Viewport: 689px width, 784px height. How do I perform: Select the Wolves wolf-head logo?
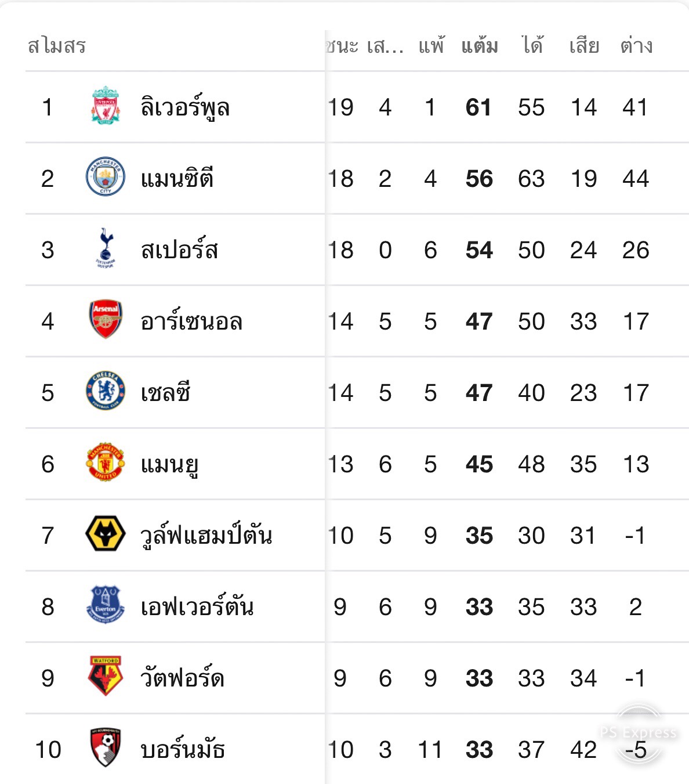[106, 534]
